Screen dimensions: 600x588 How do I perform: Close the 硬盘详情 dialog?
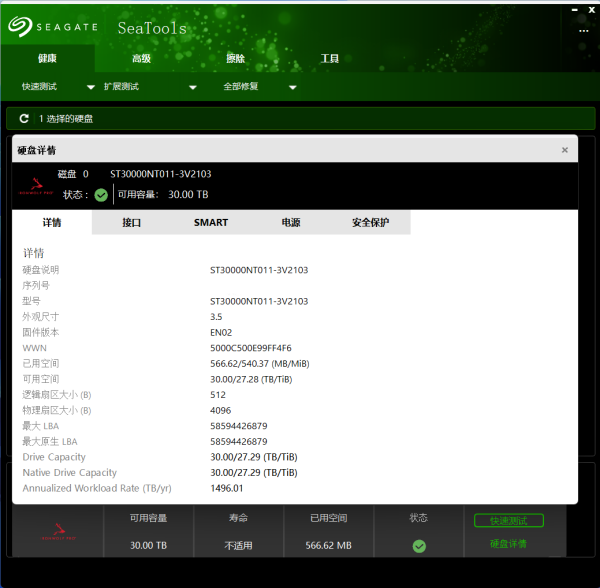click(564, 150)
